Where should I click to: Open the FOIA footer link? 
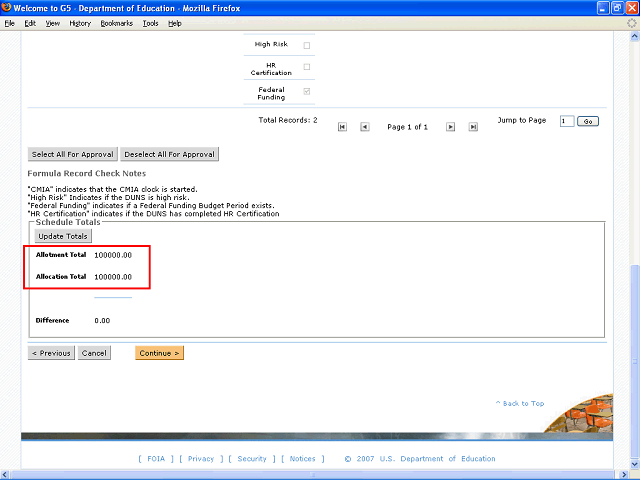click(156, 459)
